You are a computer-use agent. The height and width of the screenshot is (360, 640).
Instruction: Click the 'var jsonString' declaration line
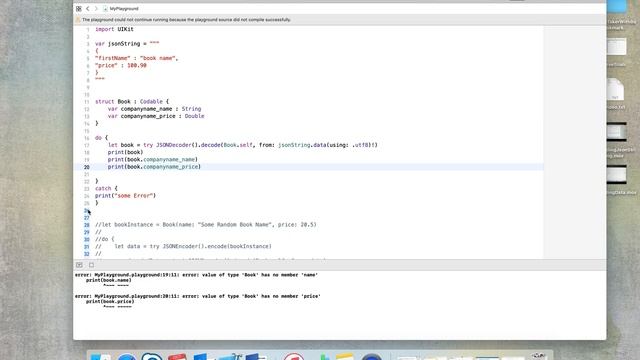(127, 44)
